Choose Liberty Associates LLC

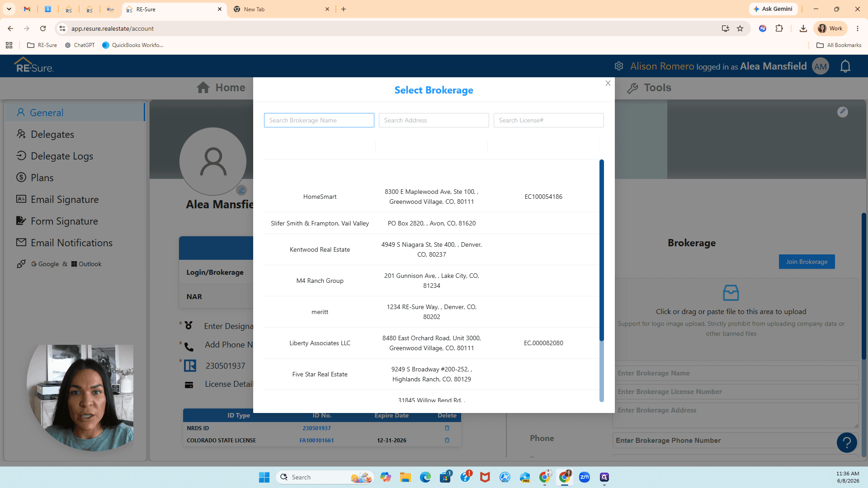click(x=432, y=343)
